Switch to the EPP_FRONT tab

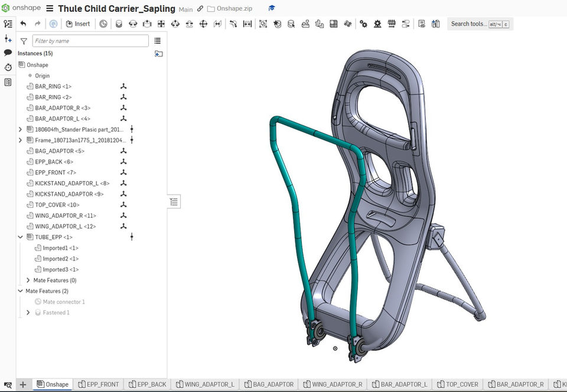[x=99, y=384]
